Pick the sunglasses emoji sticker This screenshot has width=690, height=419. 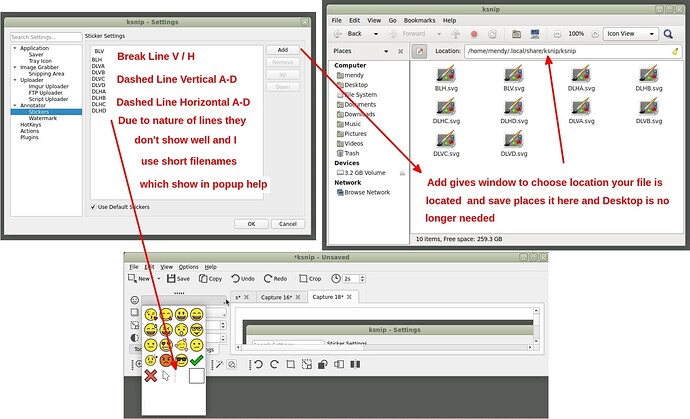point(181,360)
